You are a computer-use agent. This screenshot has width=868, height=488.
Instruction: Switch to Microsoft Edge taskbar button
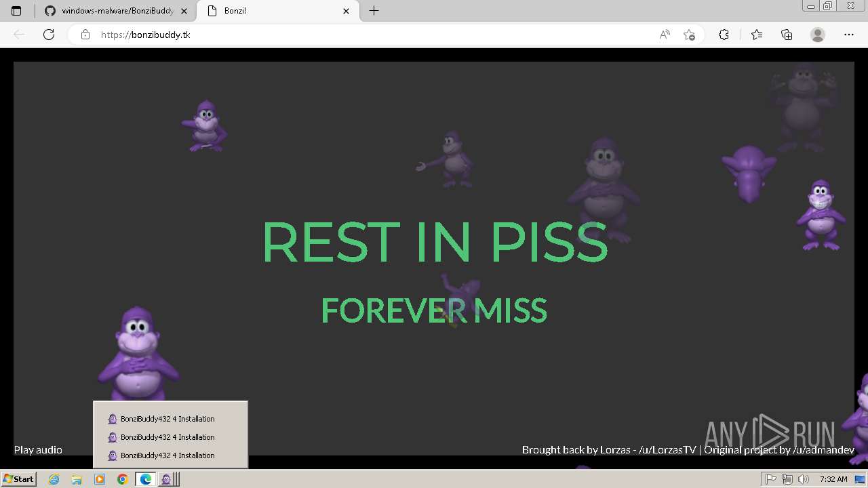coord(146,479)
